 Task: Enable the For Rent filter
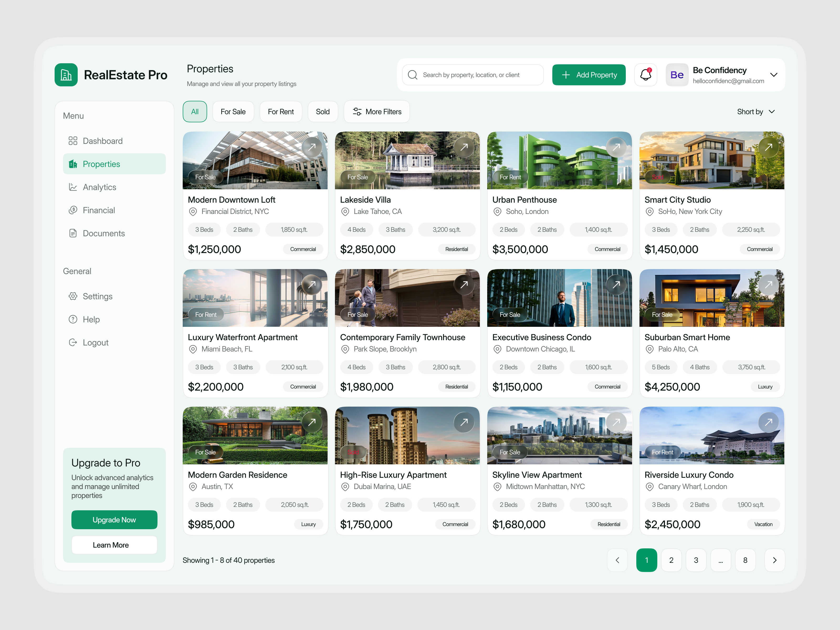(x=281, y=111)
